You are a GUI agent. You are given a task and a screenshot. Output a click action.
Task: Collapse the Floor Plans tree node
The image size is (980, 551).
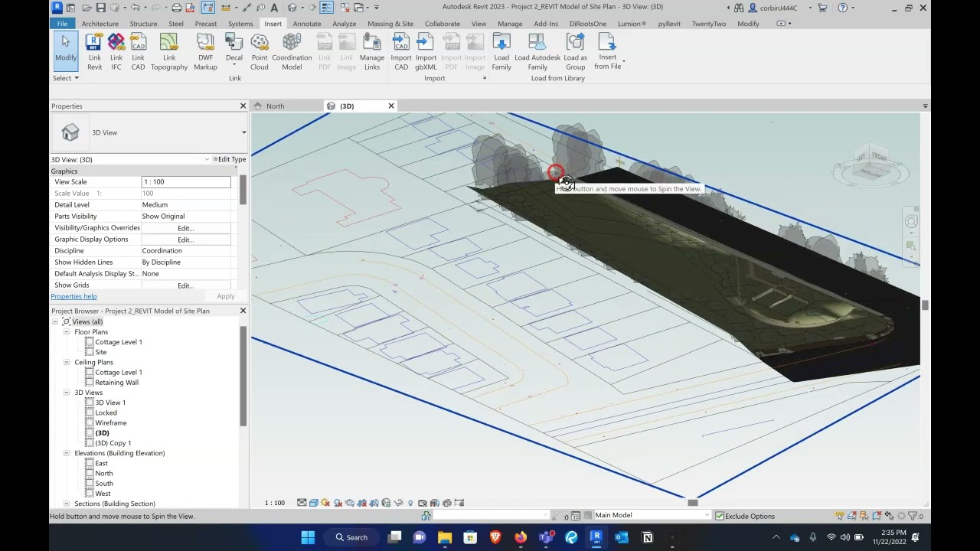[67, 332]
